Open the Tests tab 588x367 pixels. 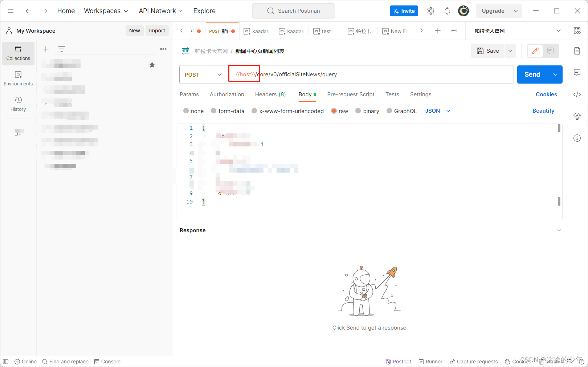[x=392, y=94]
